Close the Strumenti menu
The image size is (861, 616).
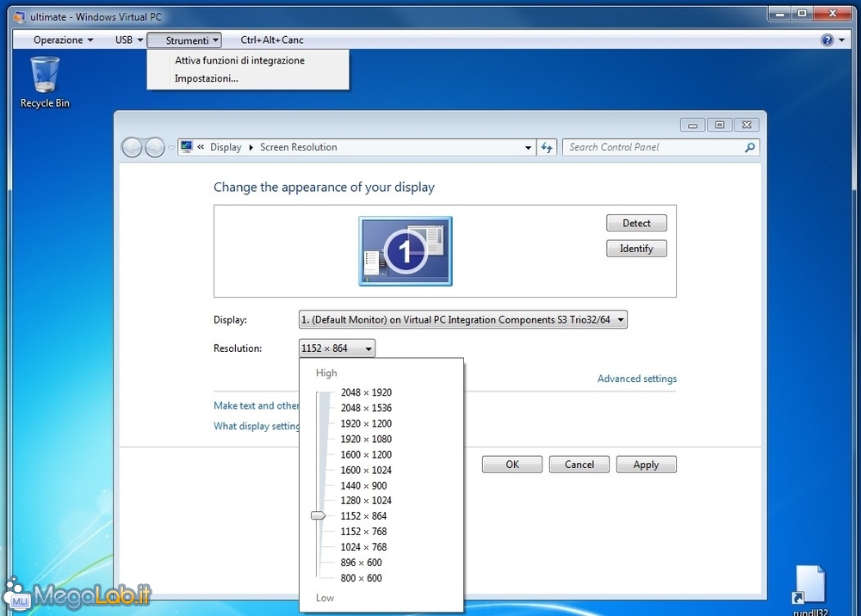(x=184, y=40)
